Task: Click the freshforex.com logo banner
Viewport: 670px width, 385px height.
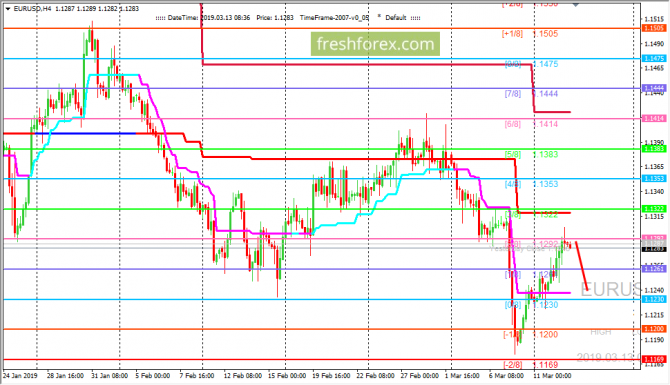Action: point(375,44)
